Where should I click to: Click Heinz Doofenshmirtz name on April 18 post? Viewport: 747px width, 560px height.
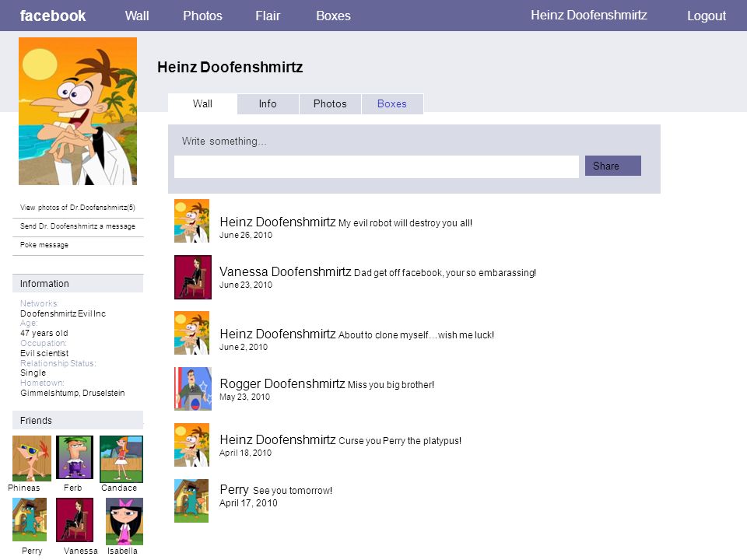tap(278, 439)
